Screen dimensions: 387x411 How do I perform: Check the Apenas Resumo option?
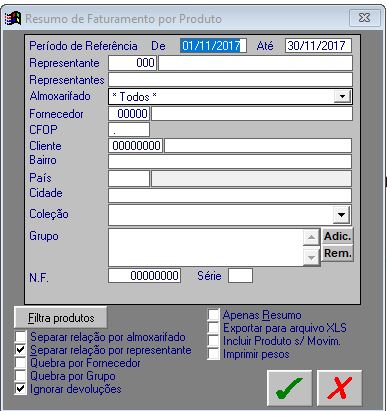coord(213,315)
